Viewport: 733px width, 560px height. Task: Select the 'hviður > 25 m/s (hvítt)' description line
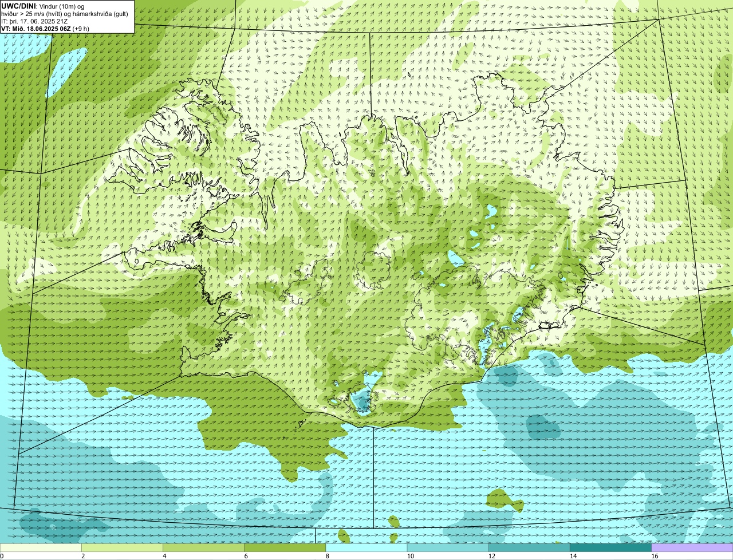click(65, 14)
